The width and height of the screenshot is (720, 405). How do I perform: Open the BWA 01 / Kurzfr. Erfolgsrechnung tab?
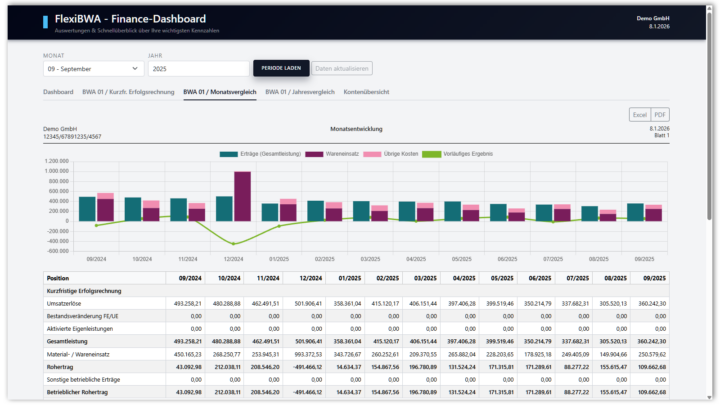pos(128,92)
